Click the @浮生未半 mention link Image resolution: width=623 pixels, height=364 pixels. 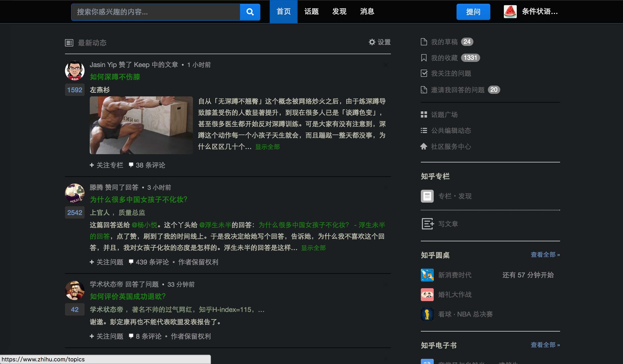pos(215,225)
